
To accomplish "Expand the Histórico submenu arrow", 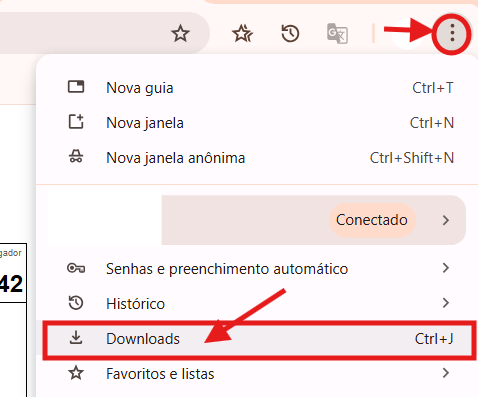I will pos(446,303).
